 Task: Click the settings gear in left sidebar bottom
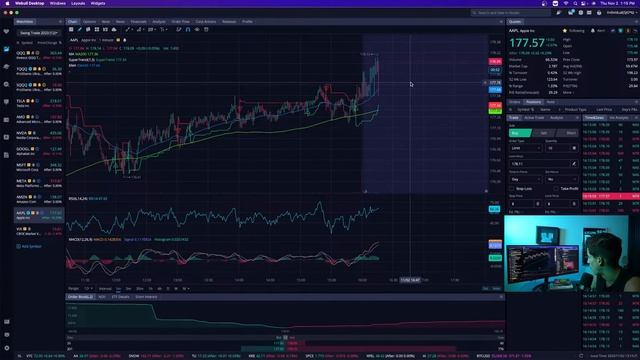pyautogui.click(x=7, y=348)
